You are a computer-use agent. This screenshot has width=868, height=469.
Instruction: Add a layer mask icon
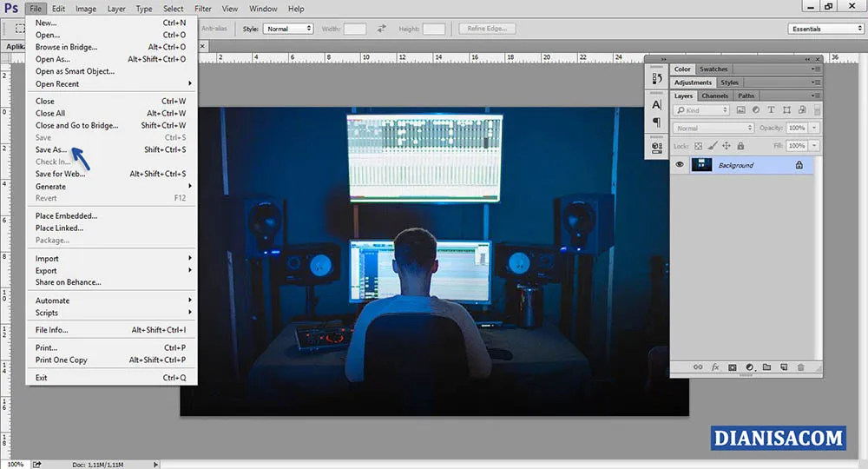(x=733, y=367)
